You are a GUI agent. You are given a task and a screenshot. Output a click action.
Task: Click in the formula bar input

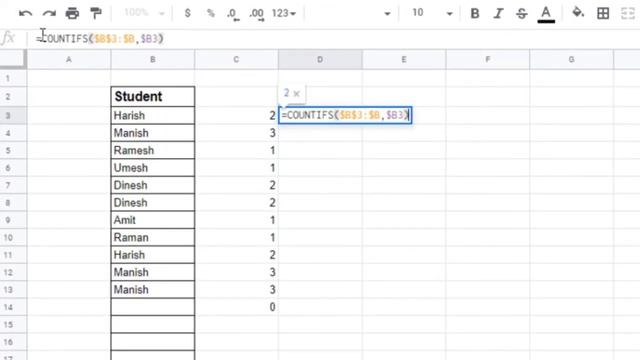click(x=333, y=38)
